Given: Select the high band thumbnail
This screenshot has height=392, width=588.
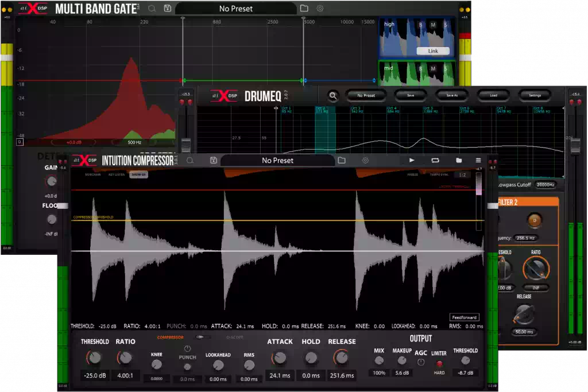Looking at the screenshot, I should coord(416,37).
